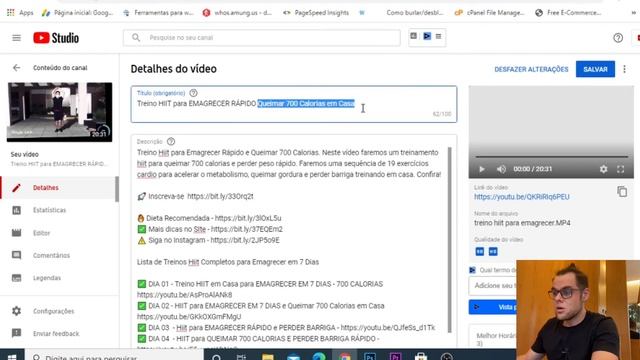The width and height of the screenshot is (640, 360).
Task: Click the file name treino hiit para emagrecer.MP4
Action: (x=522, y=223)
